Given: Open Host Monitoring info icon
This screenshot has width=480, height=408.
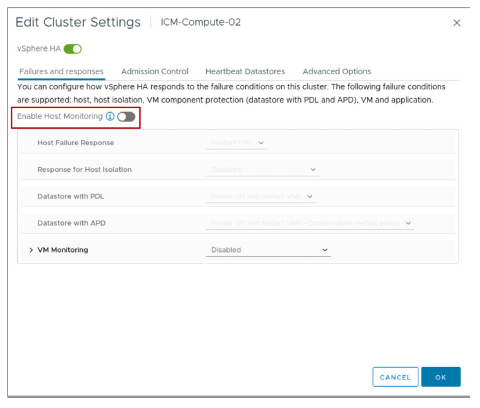Looking at the screenshot, I should [110, 116].
